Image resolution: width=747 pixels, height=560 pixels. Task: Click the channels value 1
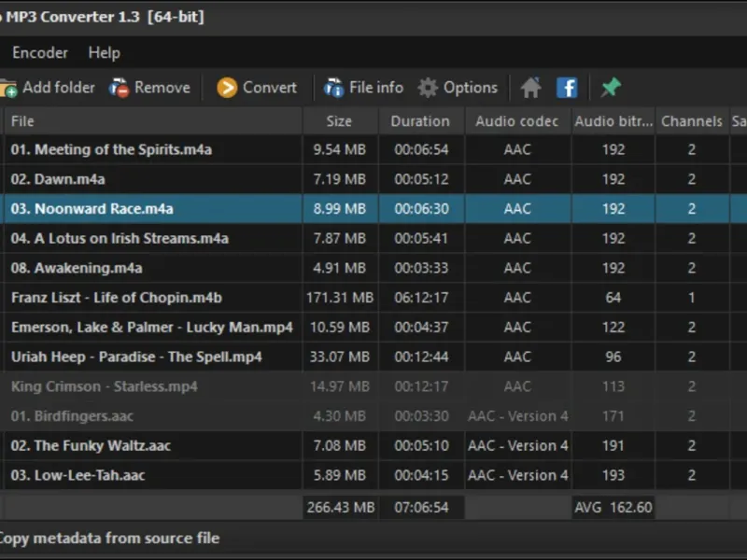(692, 298)
